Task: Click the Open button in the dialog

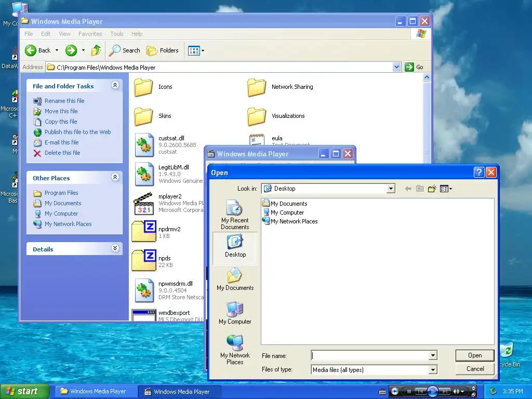Action: [x=475, y=355]
